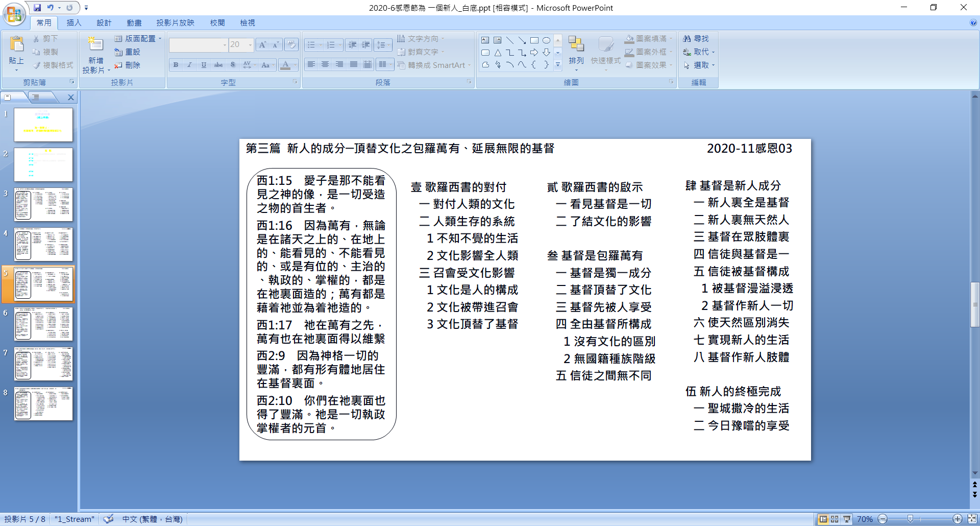This screenshot has width=980, height=526.
Task: Open the 版面配置 layout dropdown
Action: tap(138, 39)
